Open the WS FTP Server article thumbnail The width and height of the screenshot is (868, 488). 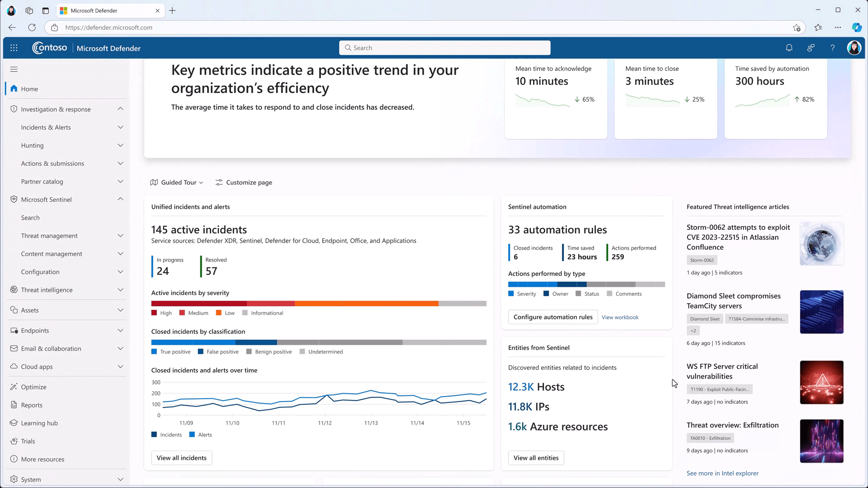point(821,382)
